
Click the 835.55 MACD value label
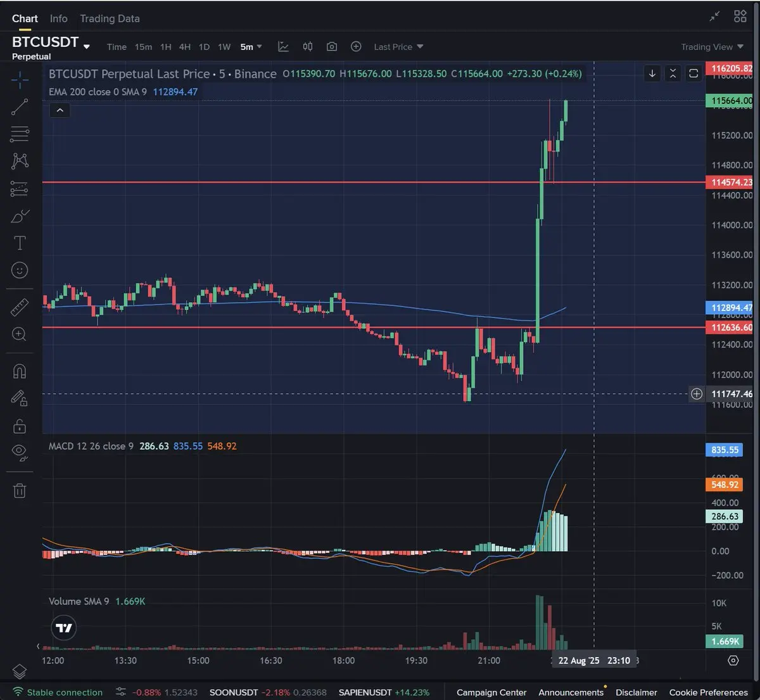point(725,450)
